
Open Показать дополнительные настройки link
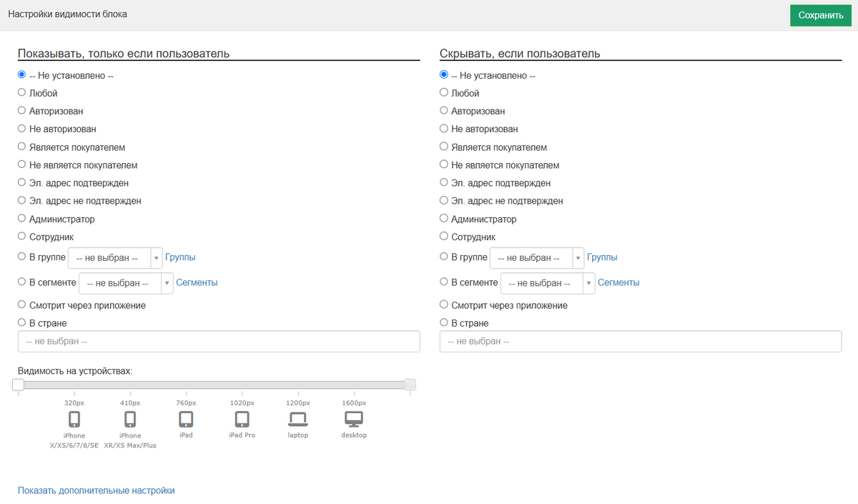click(96, 490)
